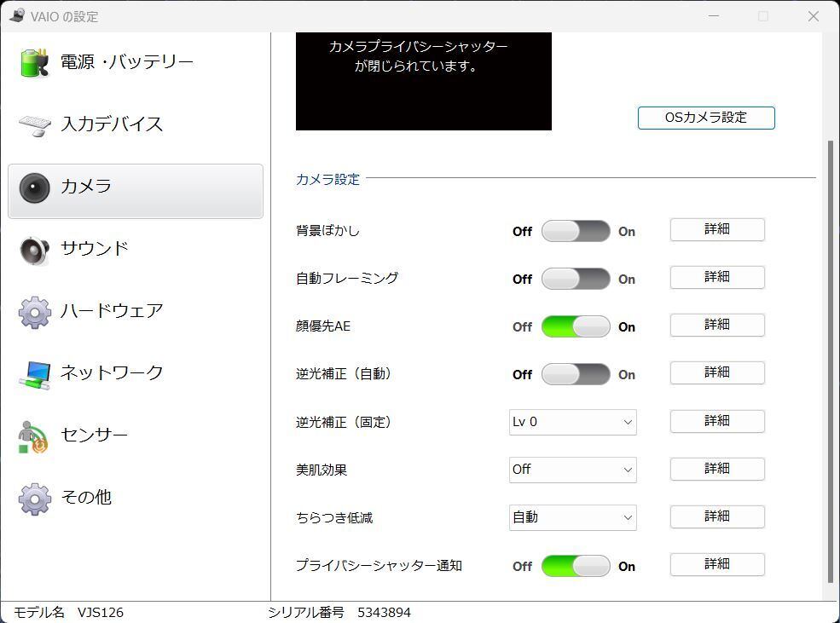
Task: Open ネットワーク settings
Action: pos(136,373)
